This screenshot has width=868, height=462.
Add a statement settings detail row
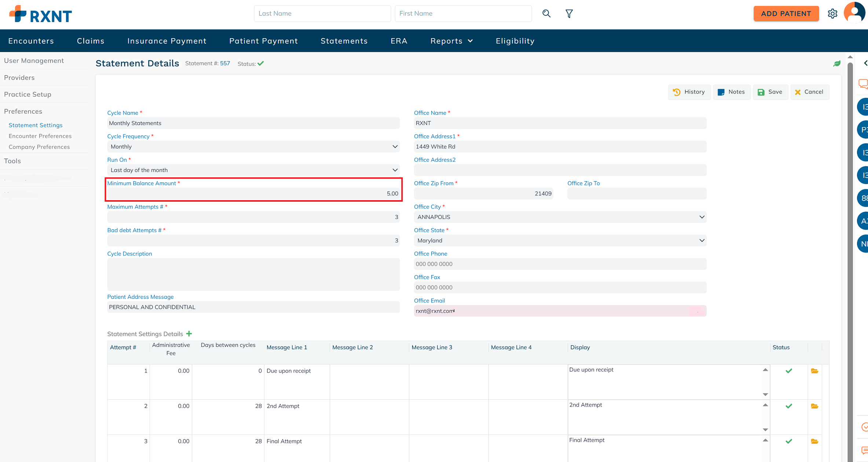click(x=189, y=334)
